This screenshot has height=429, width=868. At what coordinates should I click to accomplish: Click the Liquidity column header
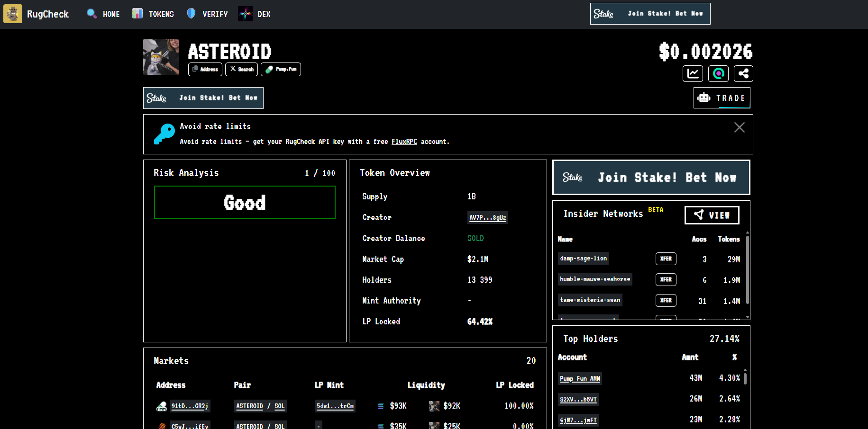coord(426,385)
